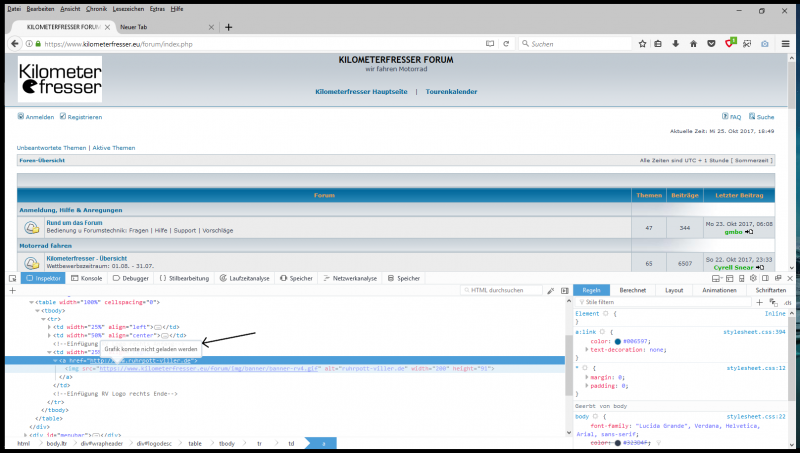Image resolution: width=800 pixels, height=453 pixels.
Task: Collapse the tbody node in HTML tree
Action: 39,310
